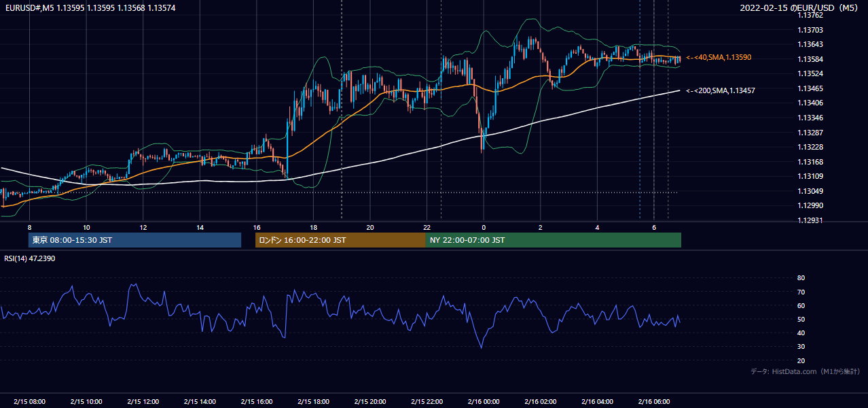The image size is (868, 408).
Task: Click price axis value 1.13109
Action: pyautogui.click(x=810, y=176)
